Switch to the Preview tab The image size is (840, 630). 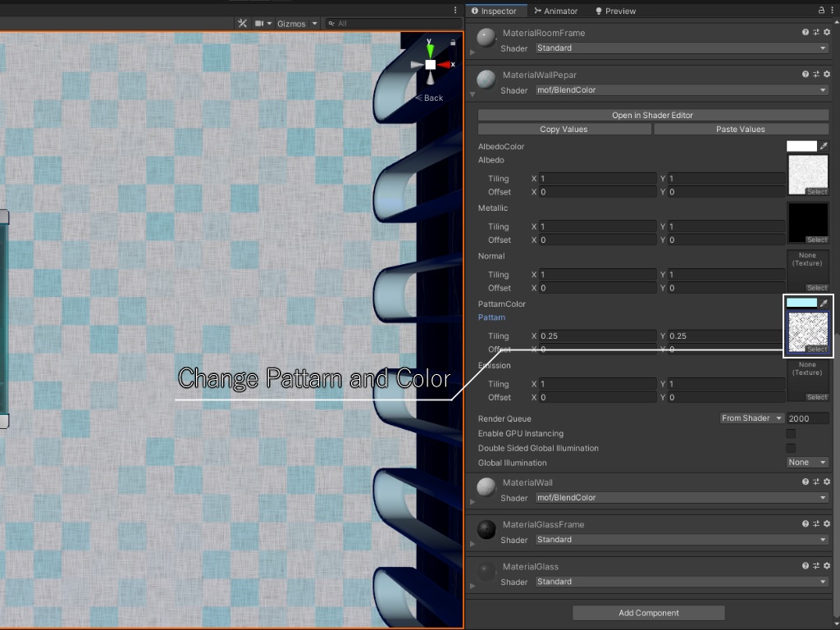[x=615, y=11]
